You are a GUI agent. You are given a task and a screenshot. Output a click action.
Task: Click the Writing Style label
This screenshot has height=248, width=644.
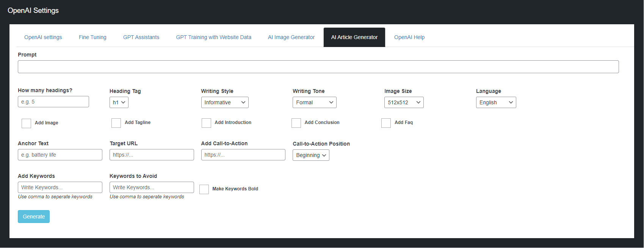click(217, 91)
